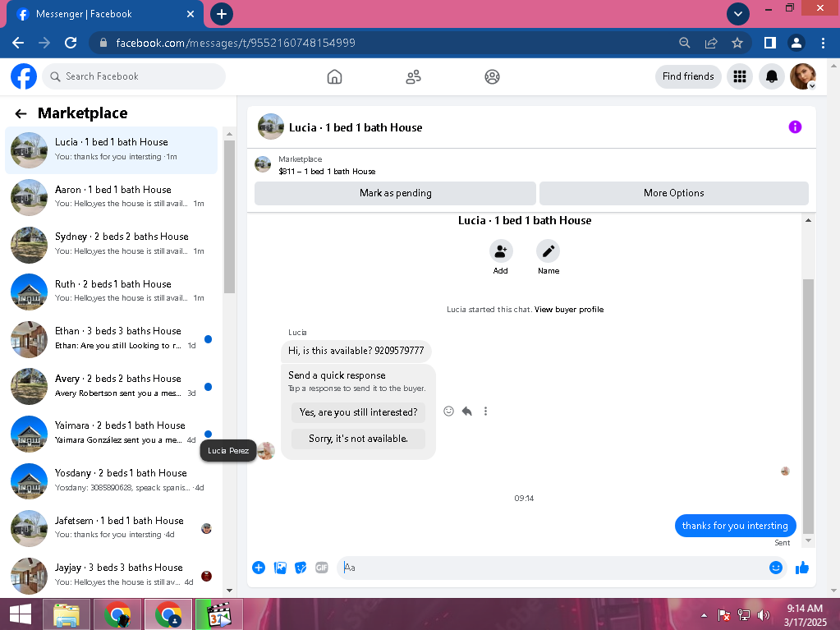The height and width of the screenshot is (630, 840).
Task: Open Jafetsem 1 bed 1 bath conversation
Action: click(112, 527)
